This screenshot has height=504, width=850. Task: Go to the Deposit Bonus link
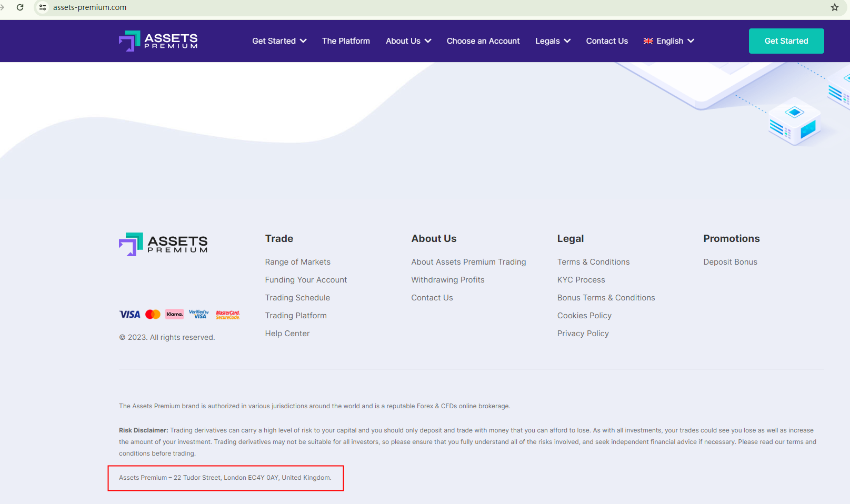coord(730,262)
